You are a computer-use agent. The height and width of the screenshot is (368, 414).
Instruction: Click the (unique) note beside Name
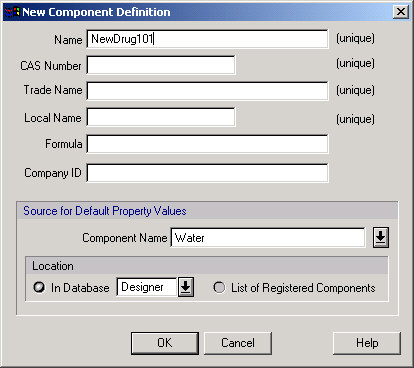(355, 38)
